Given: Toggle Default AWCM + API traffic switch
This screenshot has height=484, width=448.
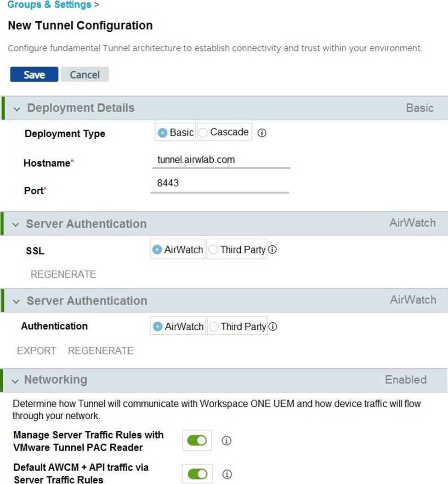Looking at the screenshot, I should pos(198,474).
